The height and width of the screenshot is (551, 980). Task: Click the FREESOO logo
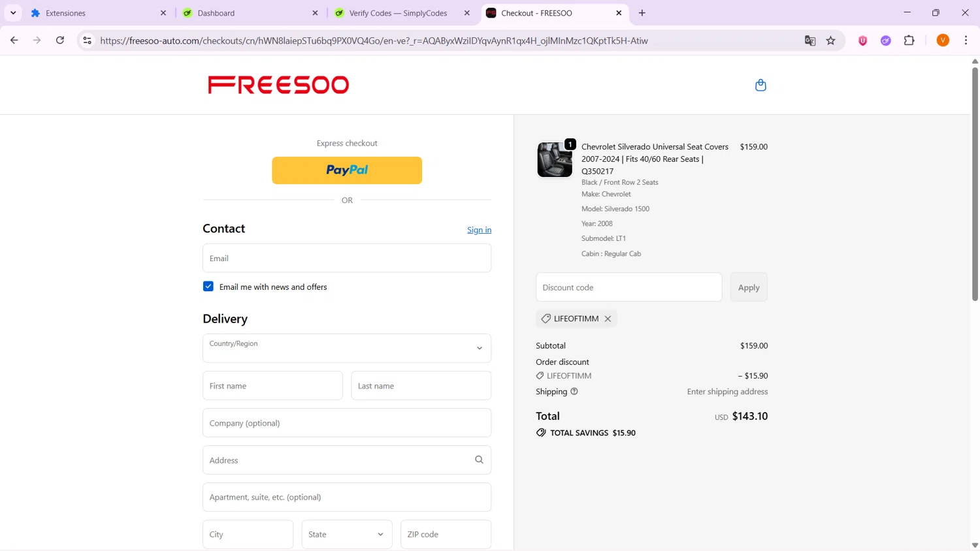pyautogui.click(x=278, y=85)
